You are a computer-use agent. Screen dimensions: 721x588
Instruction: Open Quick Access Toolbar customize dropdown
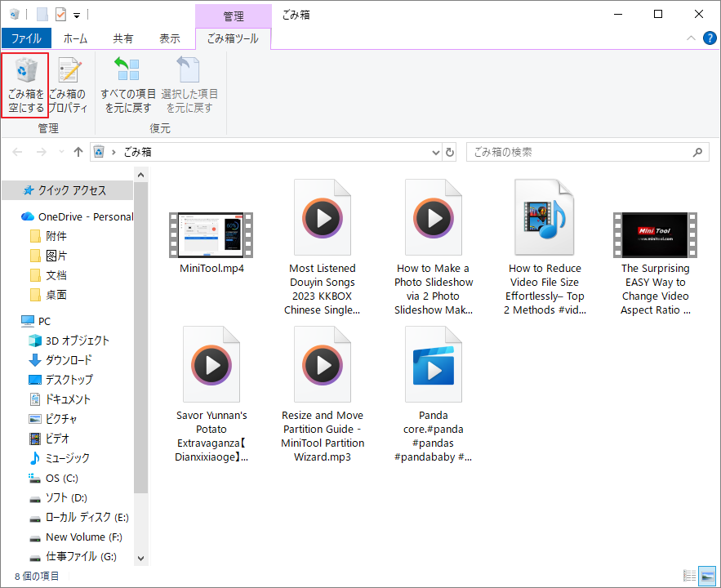click(x=77, y=15)
